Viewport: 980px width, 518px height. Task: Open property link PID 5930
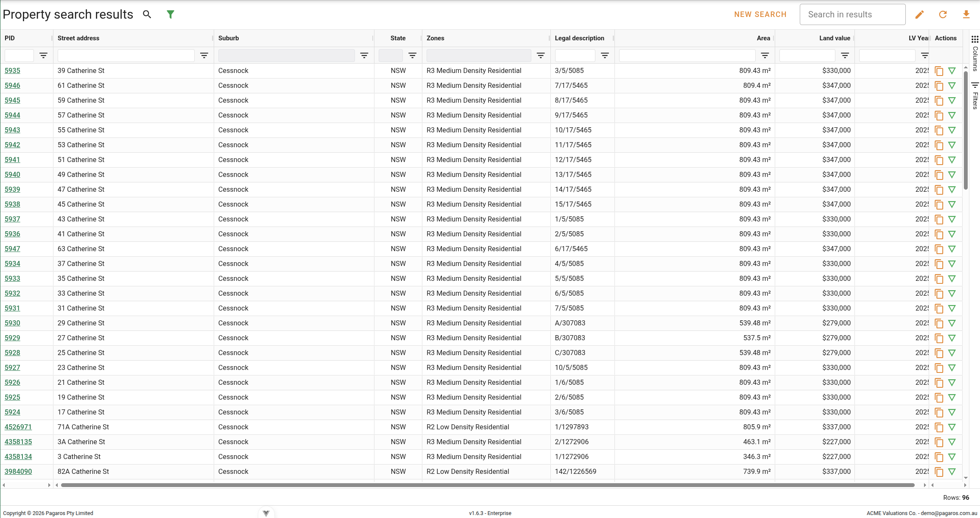pos(12,323)
